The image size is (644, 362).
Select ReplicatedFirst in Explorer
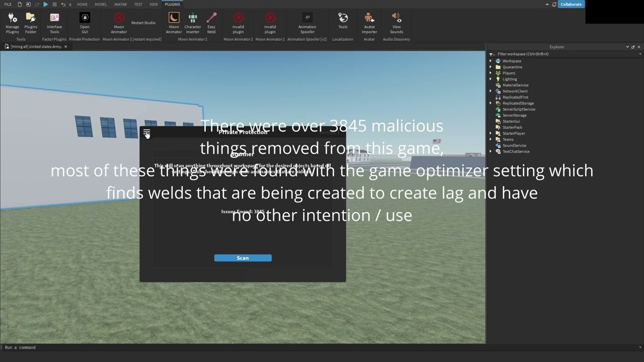[515, 97]
